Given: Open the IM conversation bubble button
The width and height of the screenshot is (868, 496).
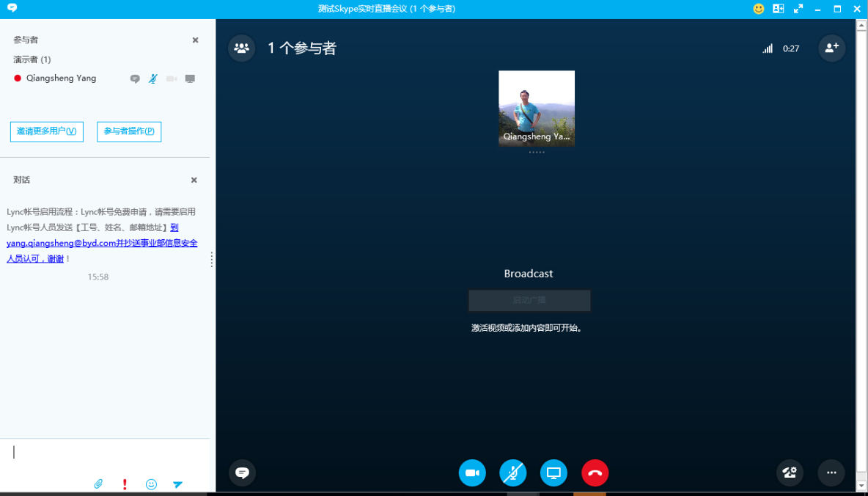Looking at the screenshot, I should tap(242, 473).
